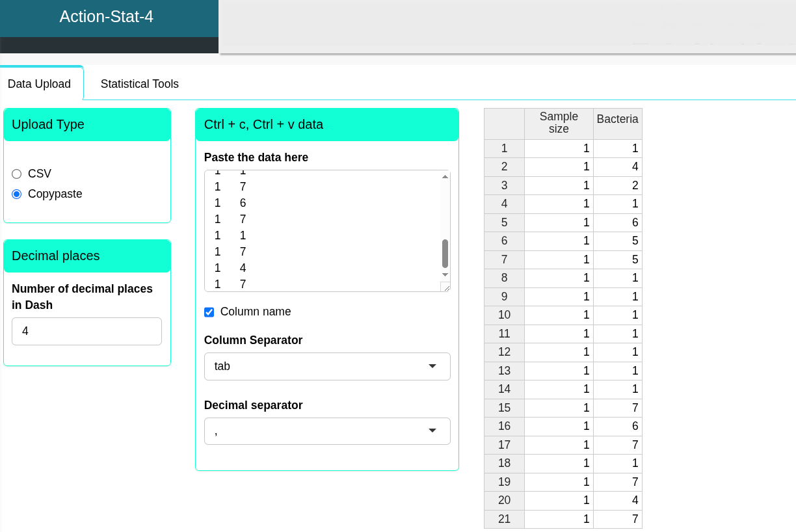The width and height of the screenshot is (796, 532).
Task: Click Sample size cell in row 9
Action: [x=559, y=297]
